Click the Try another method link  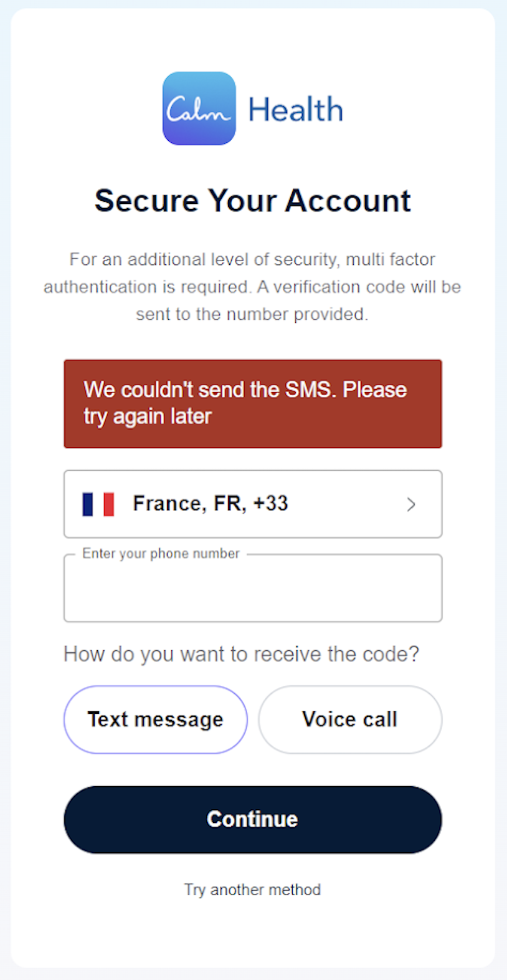[x=252, y=890]
